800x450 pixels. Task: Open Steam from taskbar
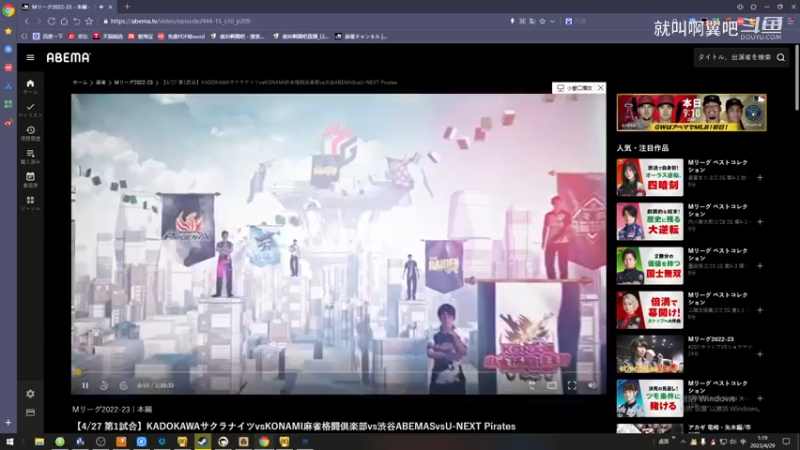point(203,441)
